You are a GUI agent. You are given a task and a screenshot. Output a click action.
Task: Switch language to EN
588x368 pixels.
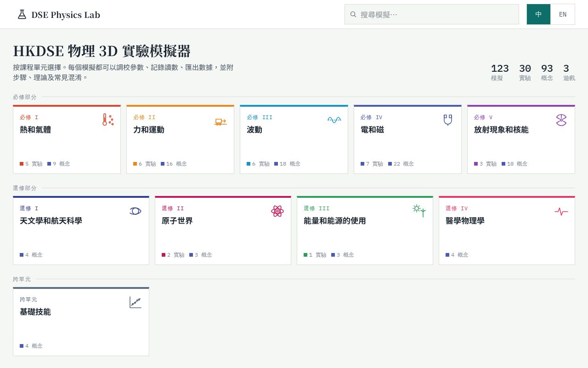click(563, 14)
